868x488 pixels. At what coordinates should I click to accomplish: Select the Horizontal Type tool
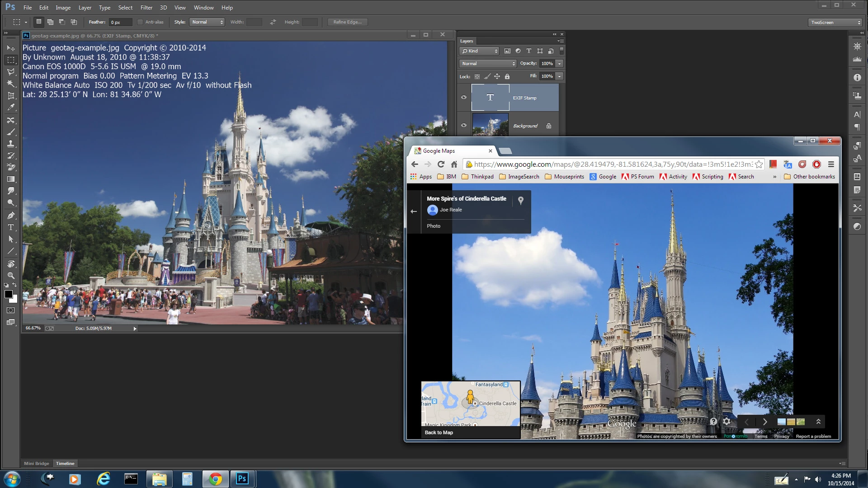(11, 227)
